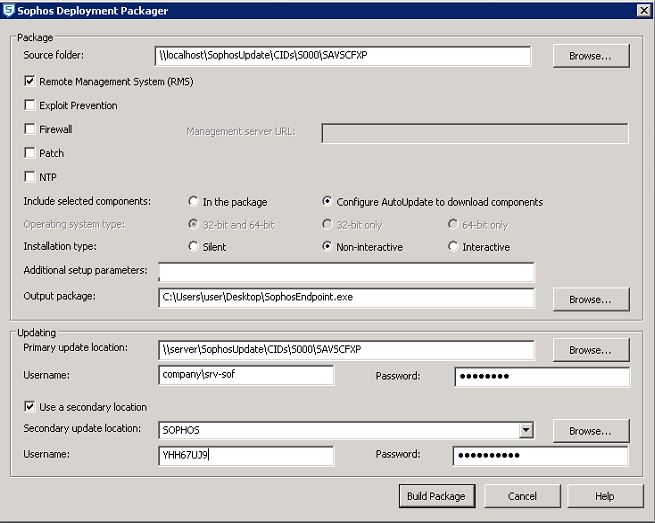Click the primary location Password field
The height and width of the screenshot is (523, 655).
click(x=542, y=376)
